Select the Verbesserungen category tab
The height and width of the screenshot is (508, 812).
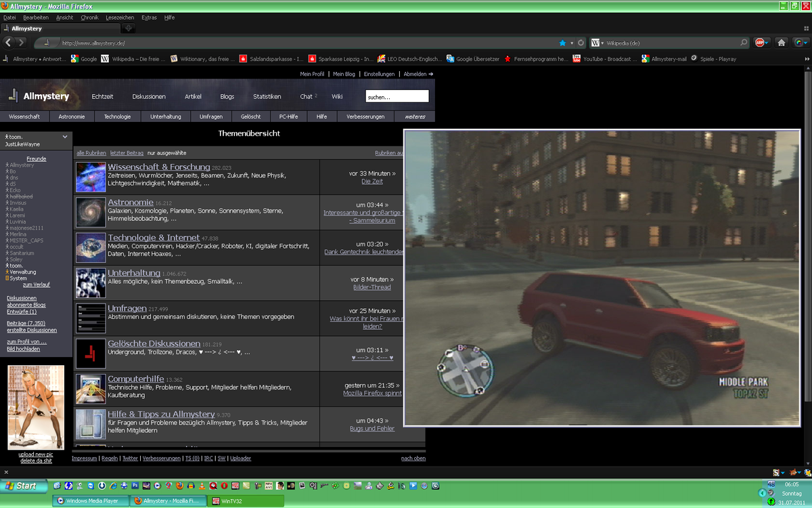365,117
